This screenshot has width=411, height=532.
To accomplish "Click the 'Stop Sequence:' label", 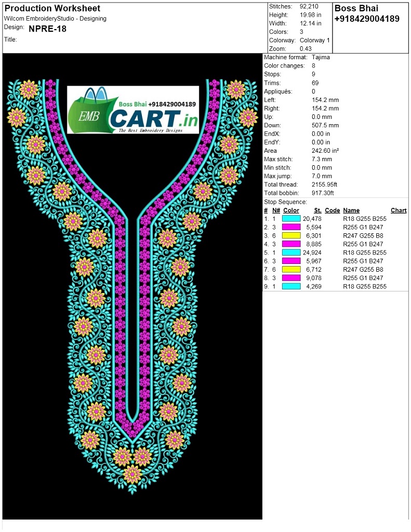I will coord(285,202).
